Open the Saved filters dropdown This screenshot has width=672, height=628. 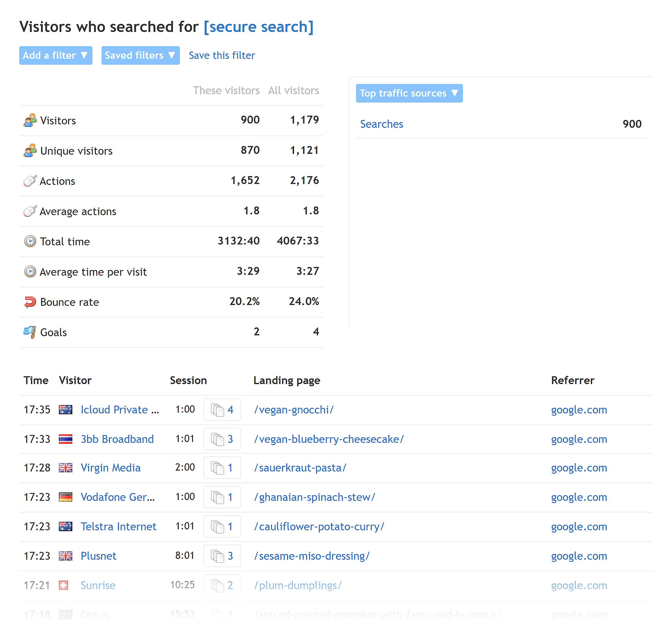[140, 55]
